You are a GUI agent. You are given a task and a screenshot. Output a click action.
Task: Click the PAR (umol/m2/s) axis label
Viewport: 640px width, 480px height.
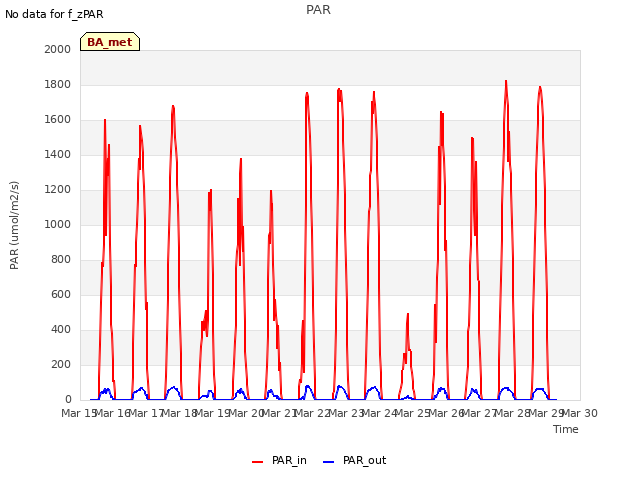14,225
